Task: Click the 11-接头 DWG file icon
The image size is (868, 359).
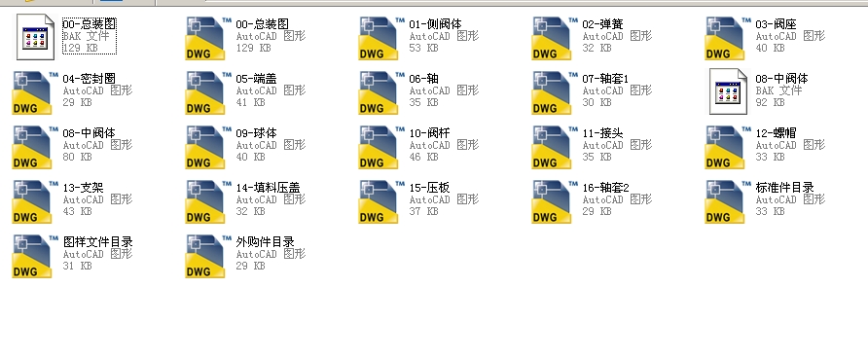Action: coord(555,147)
